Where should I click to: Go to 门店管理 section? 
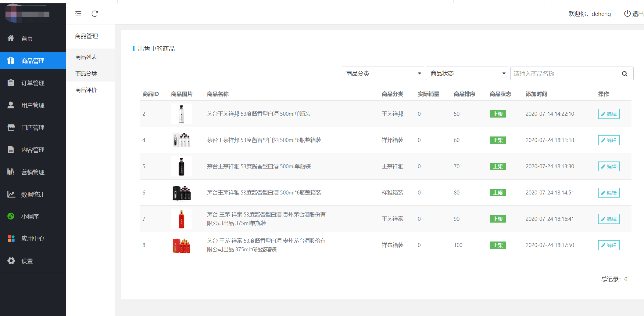point(33,127)
